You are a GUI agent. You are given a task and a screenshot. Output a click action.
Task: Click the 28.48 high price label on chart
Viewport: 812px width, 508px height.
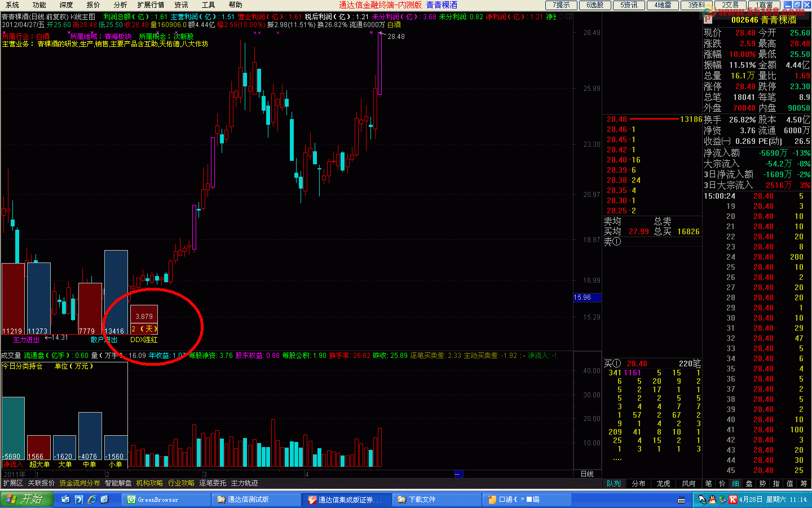[x=396, y=37]
